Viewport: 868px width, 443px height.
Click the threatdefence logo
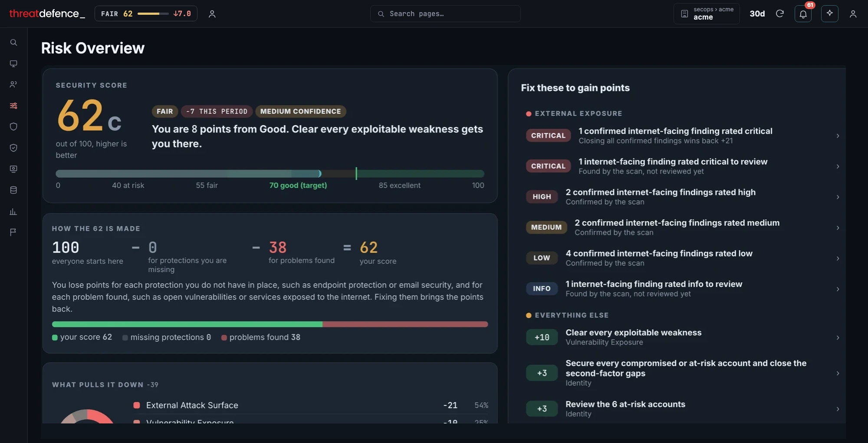(47, 13)
